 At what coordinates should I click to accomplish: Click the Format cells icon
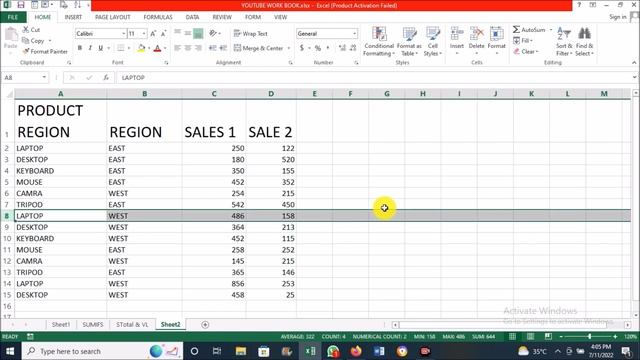coord(496,33)
